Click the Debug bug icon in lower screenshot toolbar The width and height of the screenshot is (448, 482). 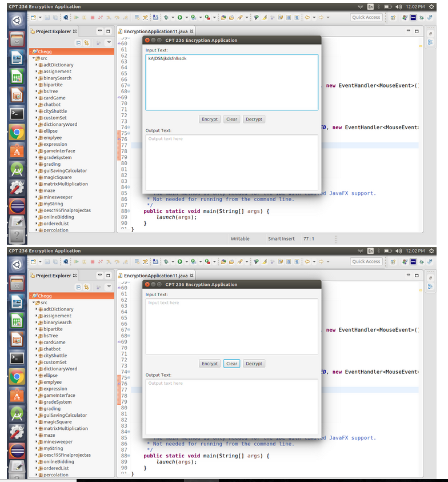[x=166, y=262]
